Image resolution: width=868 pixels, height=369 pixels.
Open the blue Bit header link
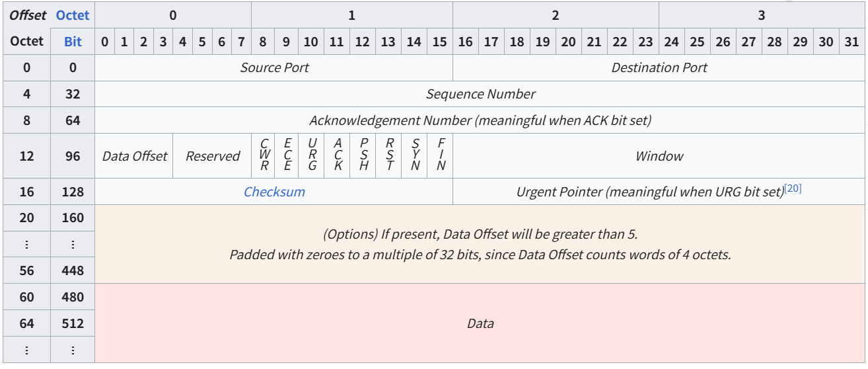point(73,41)
